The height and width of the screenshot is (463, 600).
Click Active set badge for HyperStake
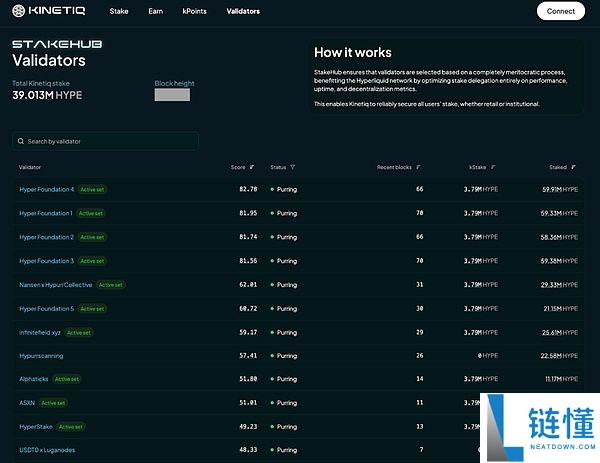[x=71, y=427]
